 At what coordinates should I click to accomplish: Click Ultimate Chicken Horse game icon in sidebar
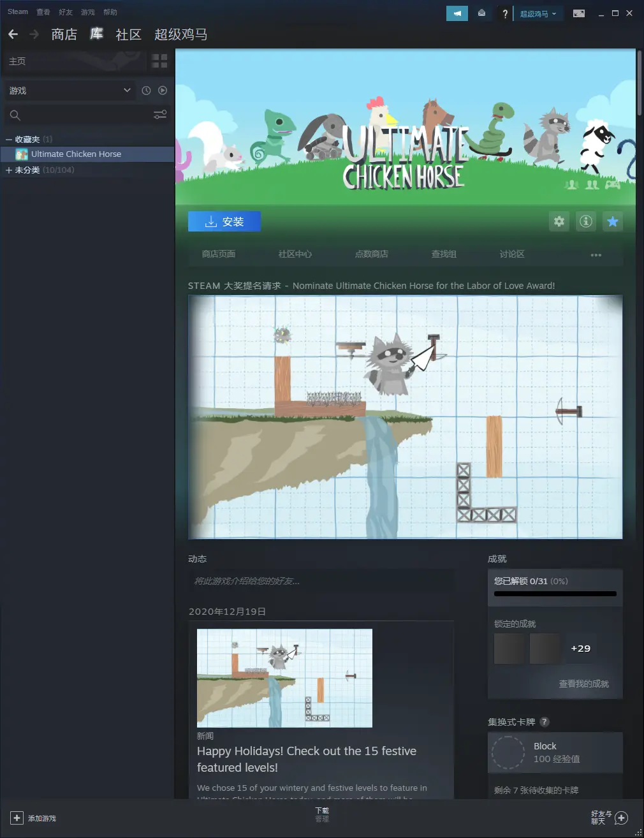pos(22,154)
